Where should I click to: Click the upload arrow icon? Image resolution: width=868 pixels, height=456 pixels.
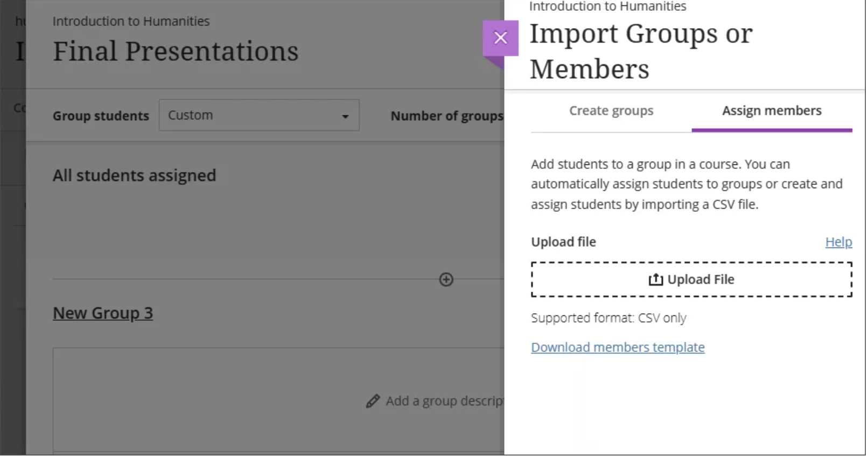pyautogui.click(x=656, y=280)
